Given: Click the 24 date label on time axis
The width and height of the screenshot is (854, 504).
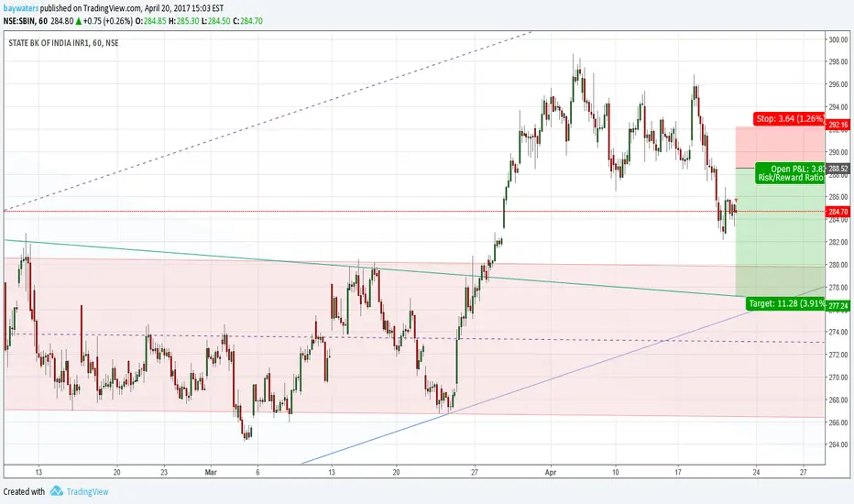Looking at the screenshot, I should [756, 472].
